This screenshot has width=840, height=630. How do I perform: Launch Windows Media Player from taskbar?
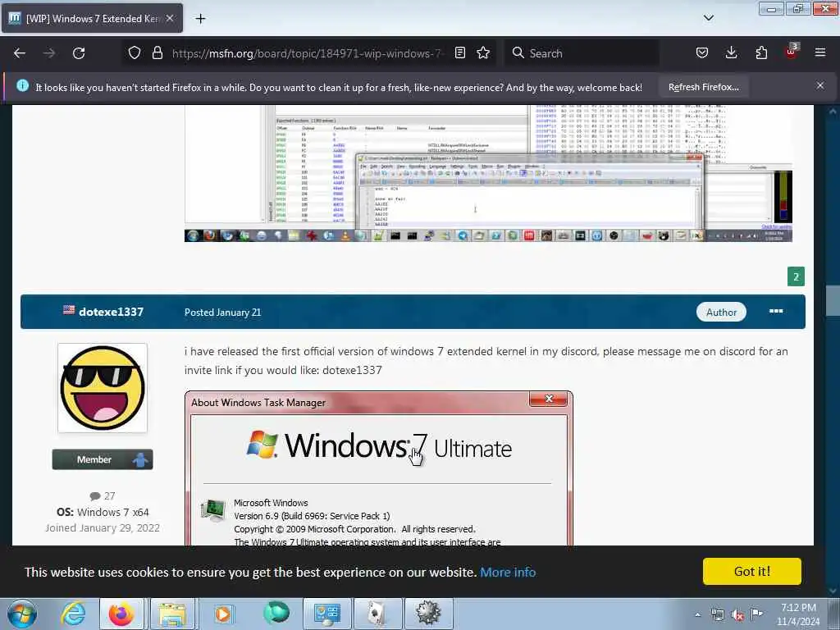(x=223, y=614)
